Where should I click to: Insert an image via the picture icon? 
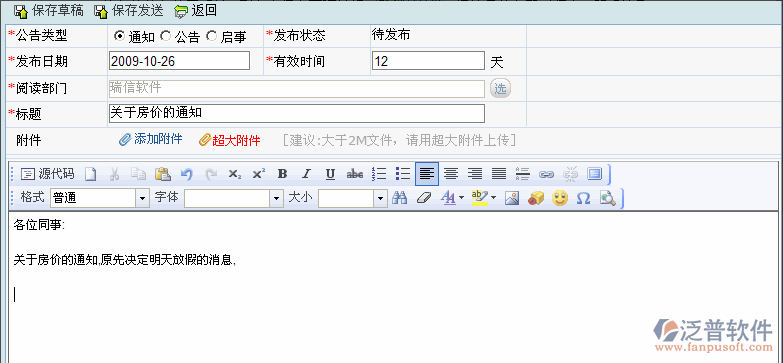coord(512,198)
